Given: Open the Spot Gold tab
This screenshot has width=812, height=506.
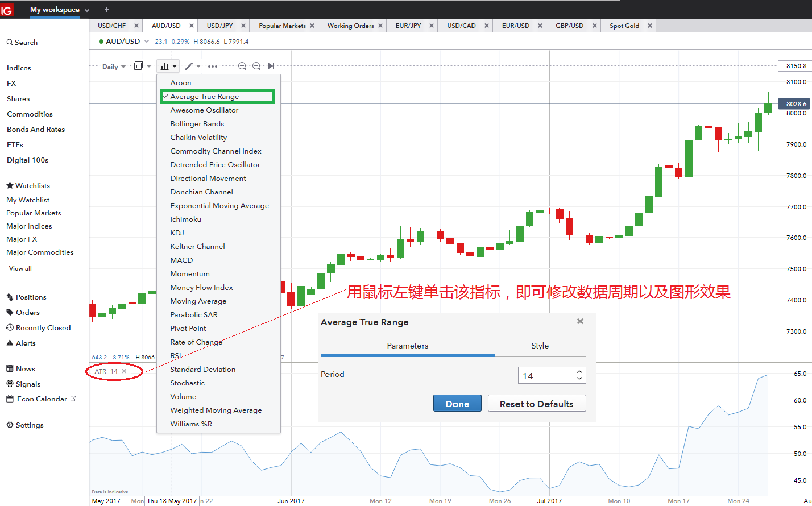Looking at the screenshot, I should click(624, 26).
